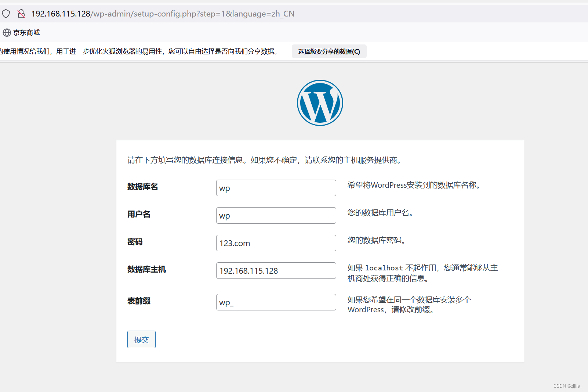Screen dimensions: 588x392
Task: Open the insecure connection padlock indicator
Action: click(21, 13)
